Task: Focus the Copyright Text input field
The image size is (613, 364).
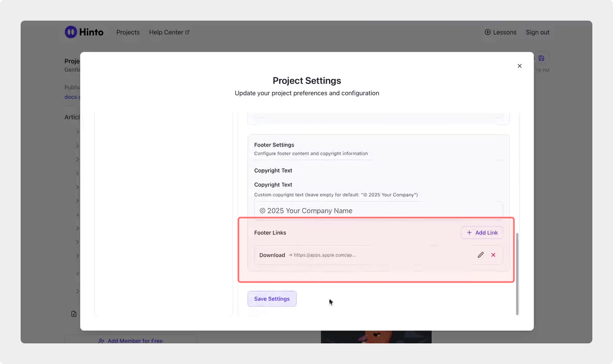Action: click(x=378, y=210)
